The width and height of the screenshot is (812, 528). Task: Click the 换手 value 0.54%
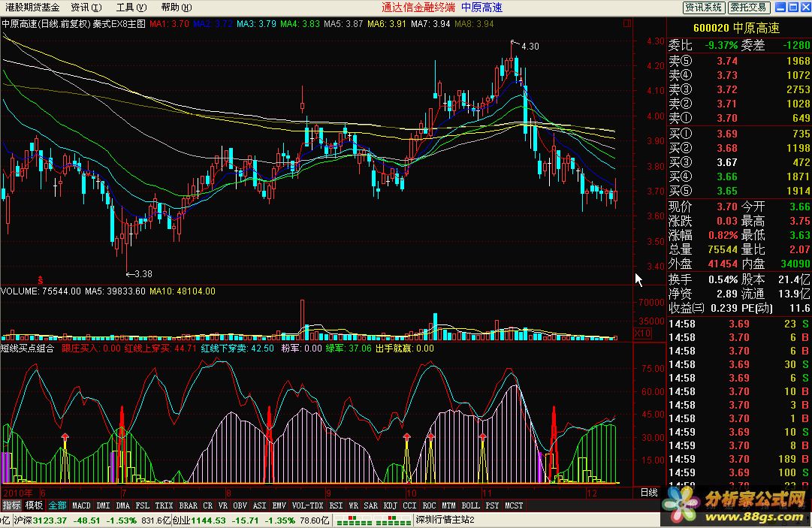coord(723,279)
